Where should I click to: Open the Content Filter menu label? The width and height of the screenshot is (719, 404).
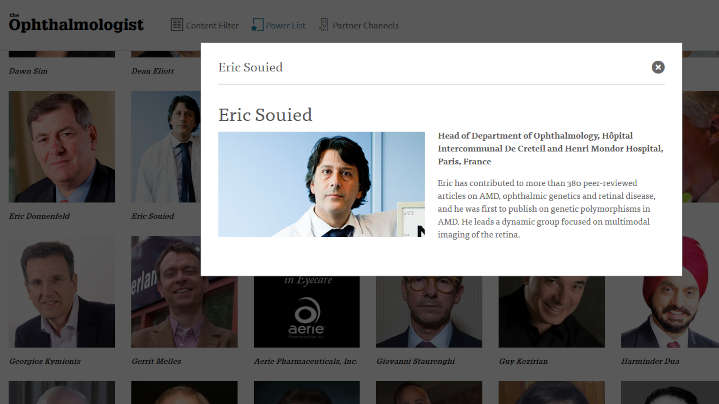pyautogui.click(x=212, y=26)
